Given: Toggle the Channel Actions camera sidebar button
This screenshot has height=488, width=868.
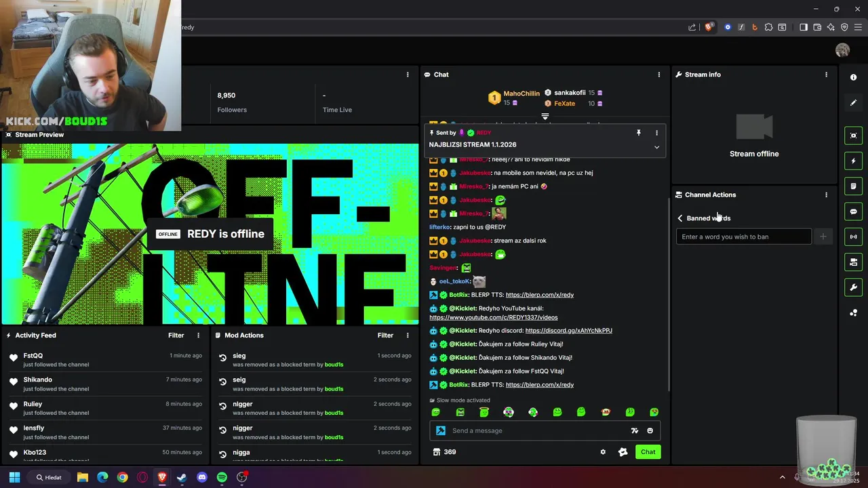Looking at the screenshot, I should (853, 262).
